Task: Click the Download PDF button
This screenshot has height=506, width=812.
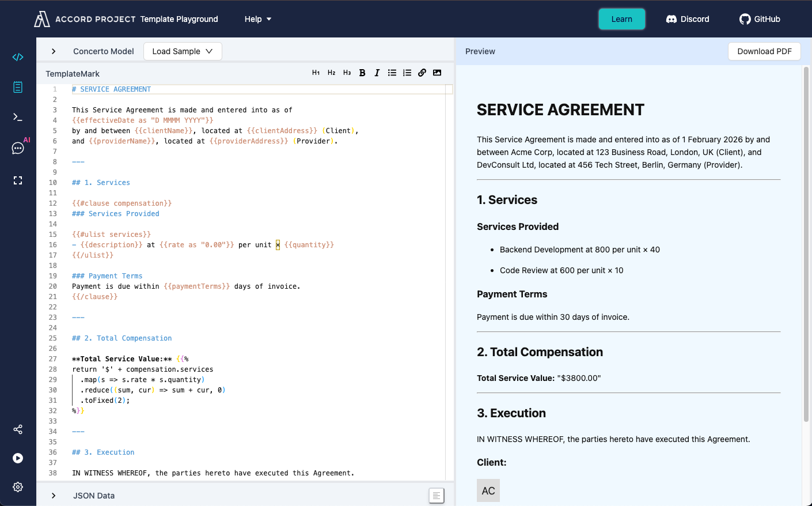Action: 764,51
